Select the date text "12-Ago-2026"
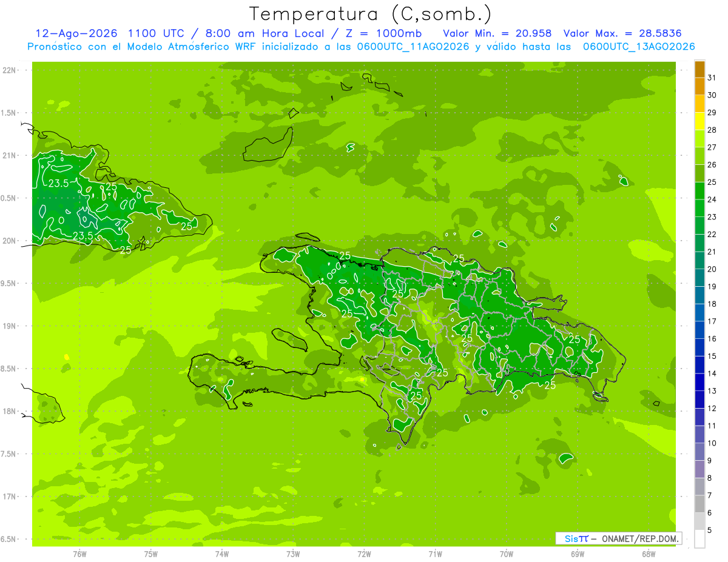728x562 pixels. pyautogui.click(x=77, y=33)
